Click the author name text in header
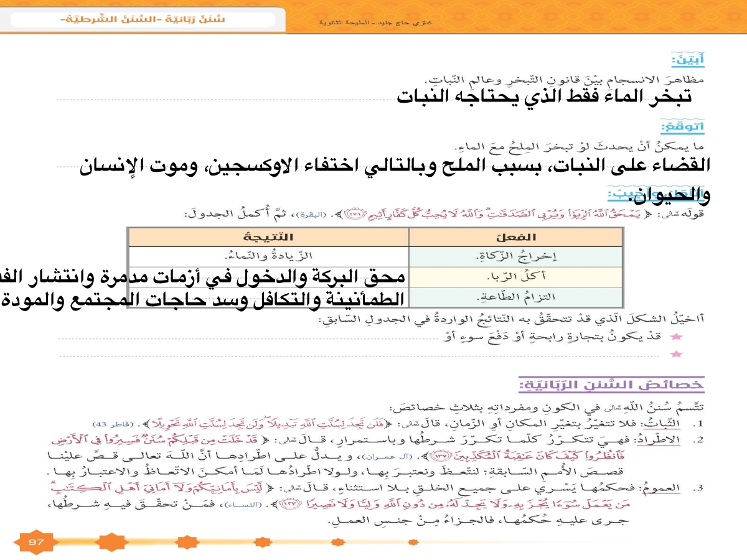 (x=377, y=22)
